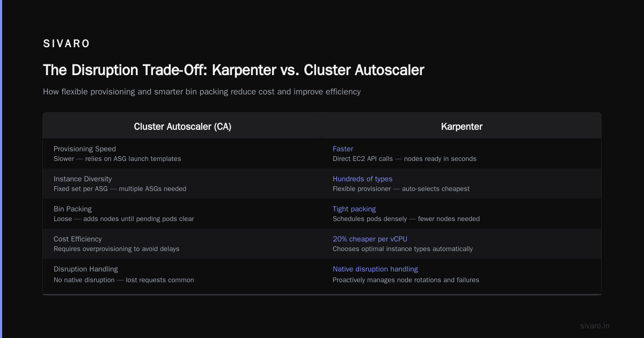Click the Requires overprovisioning to avoid delays text
Image resolution: width=644 pixels, height=338 pixels.
pos(116,249)
